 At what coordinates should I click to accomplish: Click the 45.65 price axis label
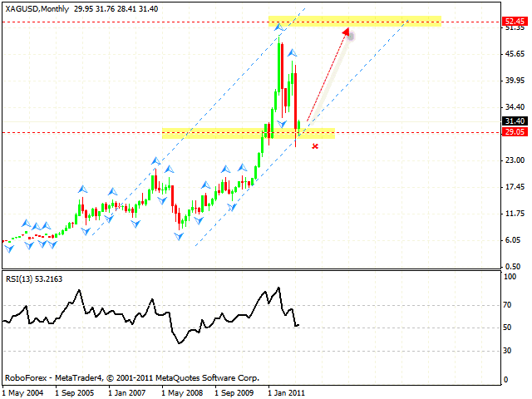pyautogui.click(x=513, y=54)
